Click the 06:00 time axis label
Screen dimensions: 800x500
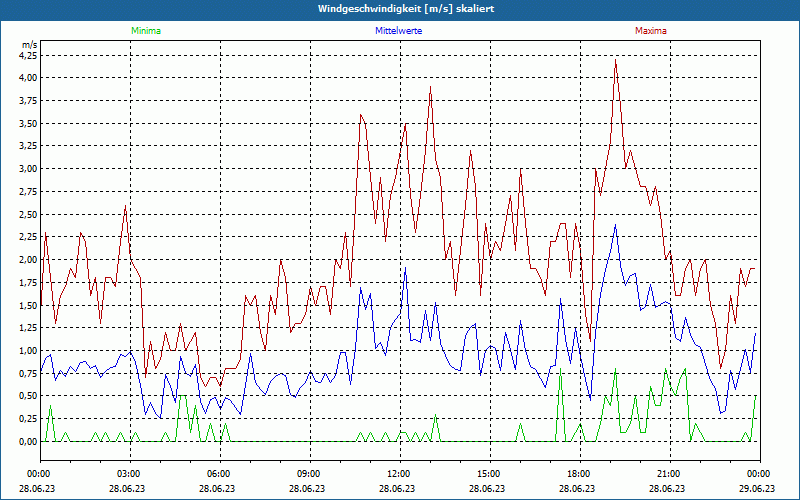(220, 474)
